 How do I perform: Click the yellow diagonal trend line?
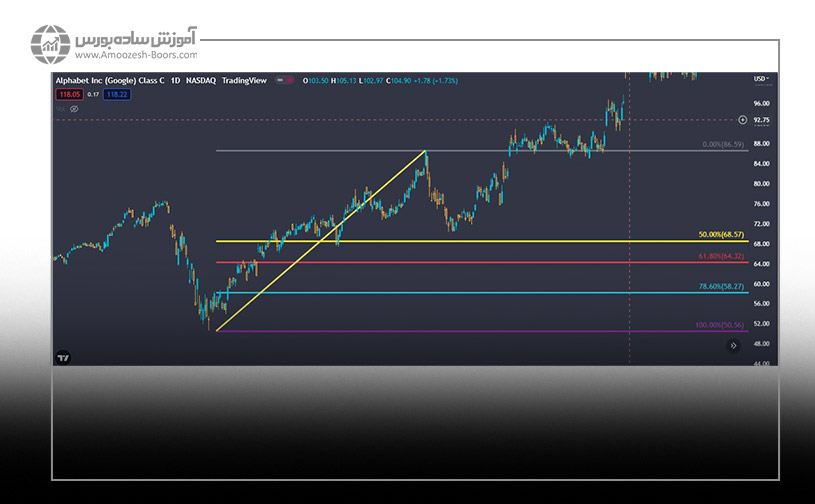coord(320,241)
